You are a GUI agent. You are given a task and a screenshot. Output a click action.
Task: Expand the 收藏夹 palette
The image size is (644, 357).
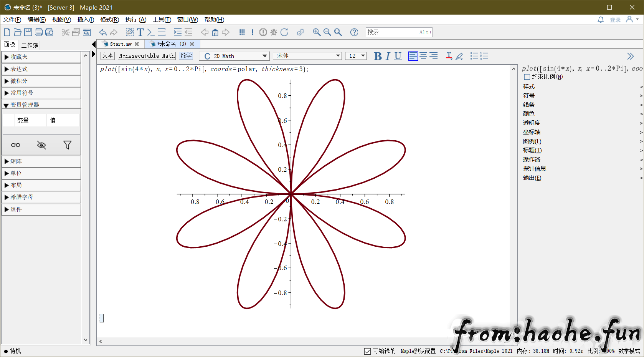tap(41, 57)
